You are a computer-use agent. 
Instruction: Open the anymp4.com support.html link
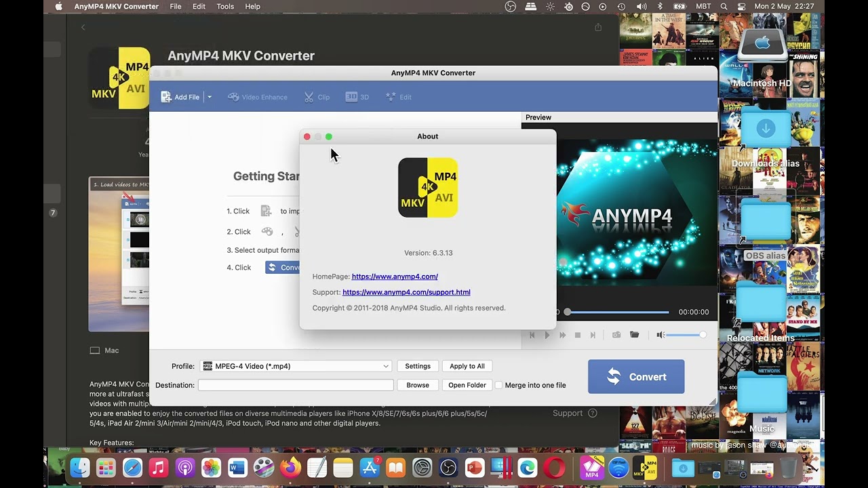coord(406,292)
